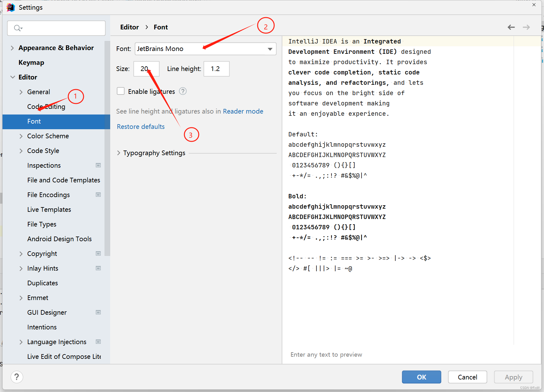Screen dimensions: 544x392
Task: Click the Editor breadcrumb in the header
Action: [129, 27]
